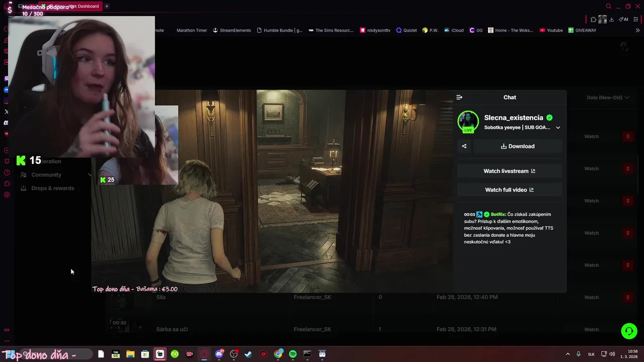
Task: Open Opera GX from the taskbar
Action: (x=204, y=354)
